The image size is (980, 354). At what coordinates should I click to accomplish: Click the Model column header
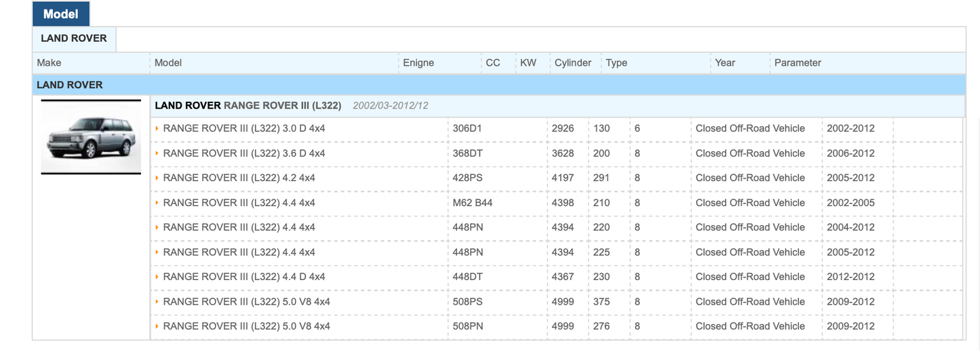(x=168, y=62)
